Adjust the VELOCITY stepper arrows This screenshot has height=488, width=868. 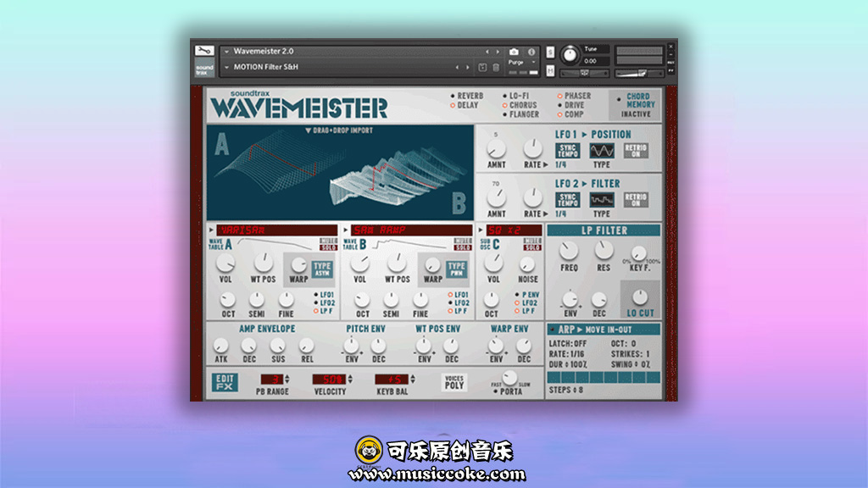pyautogui.click(x=350, y=380)
